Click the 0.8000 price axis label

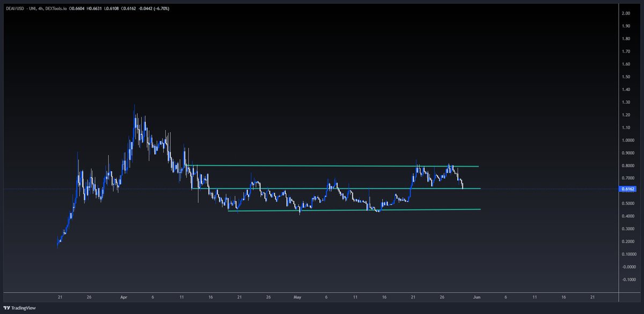click(627, 166)
